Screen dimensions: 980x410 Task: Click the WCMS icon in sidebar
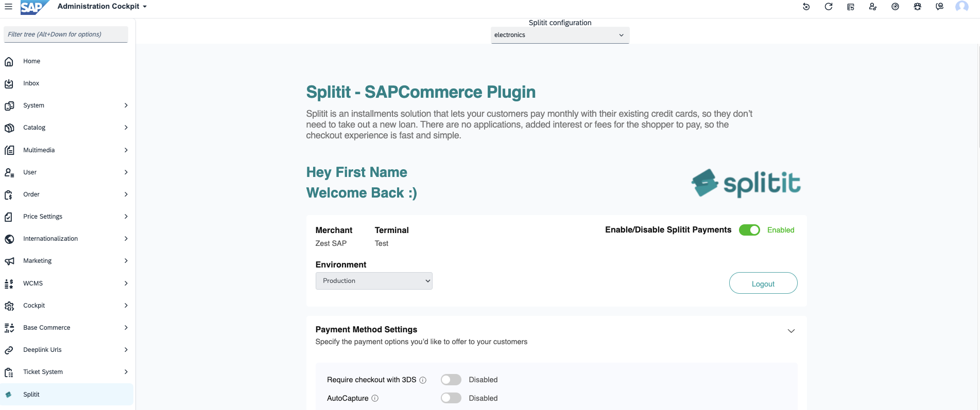tap(9, 283)
